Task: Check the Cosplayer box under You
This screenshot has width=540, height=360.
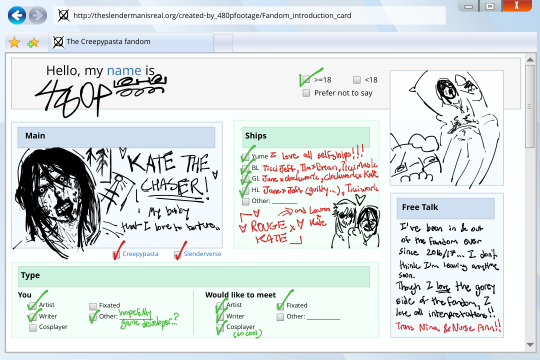Action: pos(33,328)
